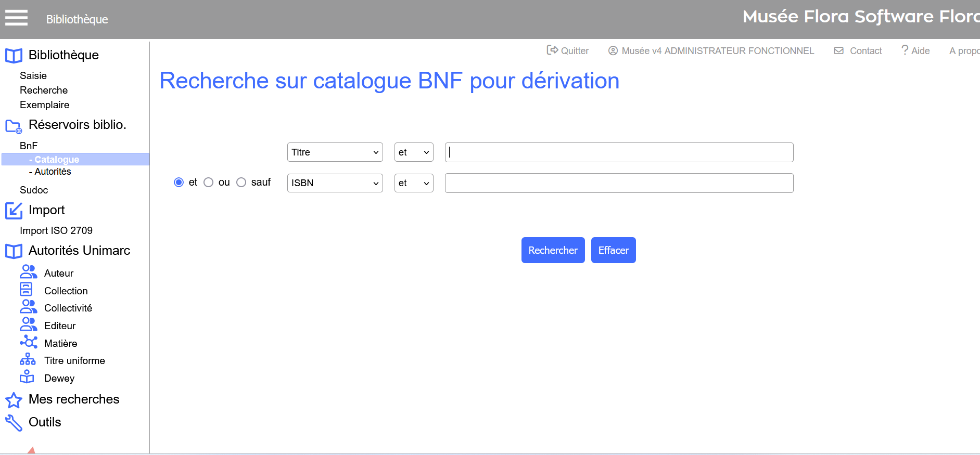Click the A propos link

[964, 51]
